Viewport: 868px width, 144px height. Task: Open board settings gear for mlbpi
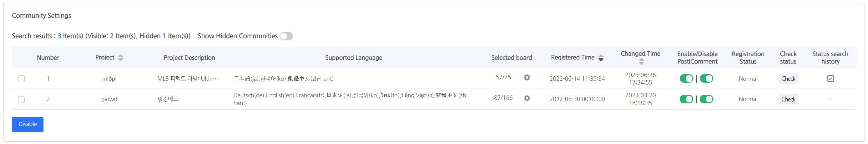tap(527, 78)
